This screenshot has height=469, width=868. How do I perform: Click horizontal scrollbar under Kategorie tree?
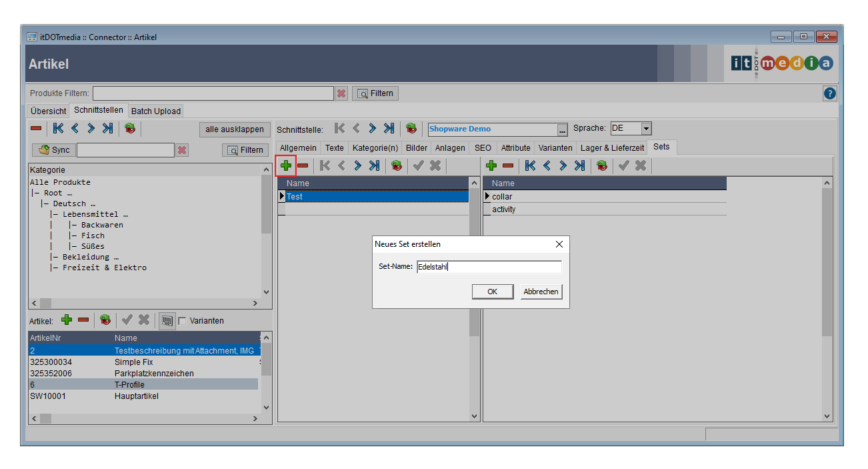147,303
